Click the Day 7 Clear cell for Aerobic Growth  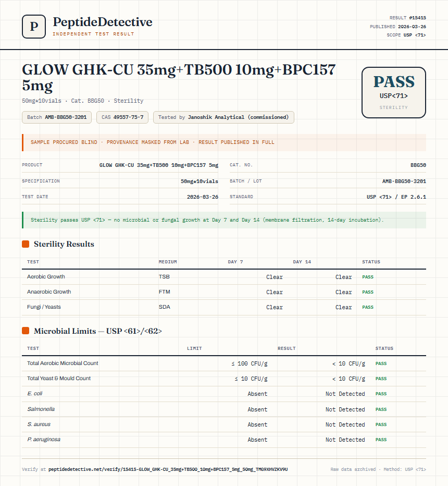pyautogui.click(x=275, y=277)
